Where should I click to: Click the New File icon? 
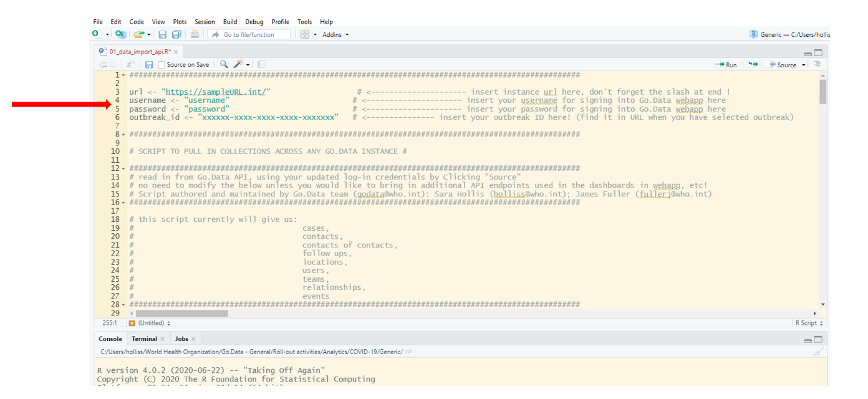pos(96,34)
